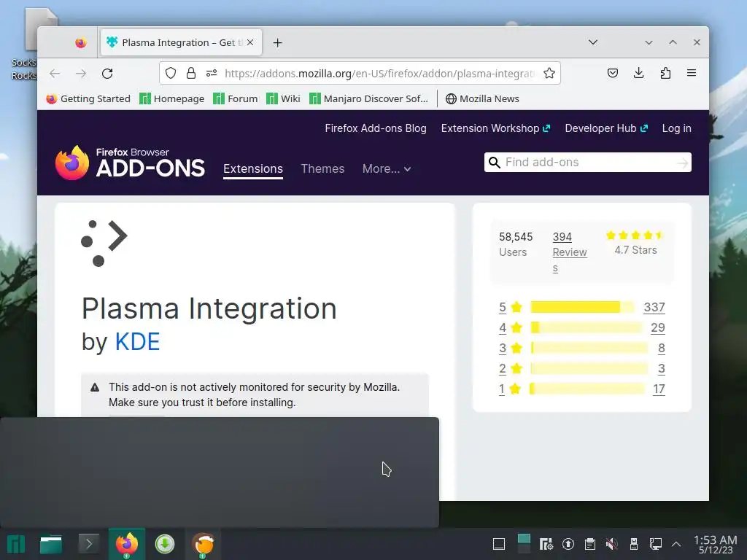Image resolution: width=747 pixels, height=560 pixels.
Task: Open Firefox Add-ons Blog link
Action: [x=376, y=128]
